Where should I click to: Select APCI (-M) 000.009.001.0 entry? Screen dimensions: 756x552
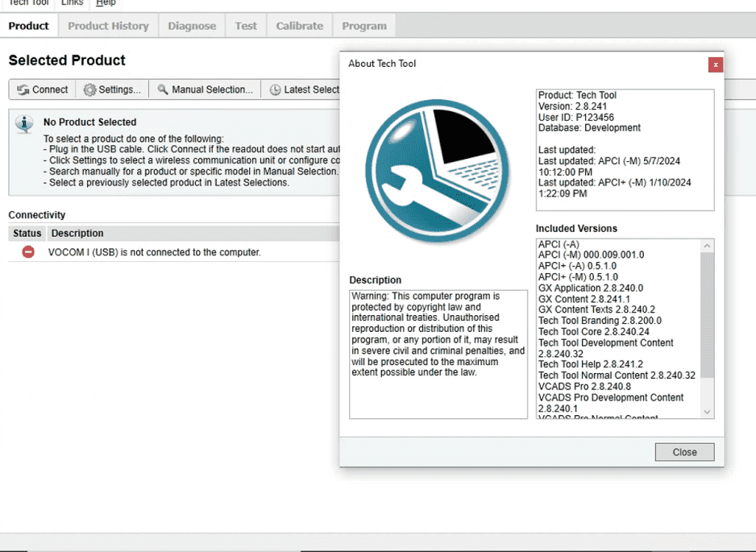coord(591,255)
